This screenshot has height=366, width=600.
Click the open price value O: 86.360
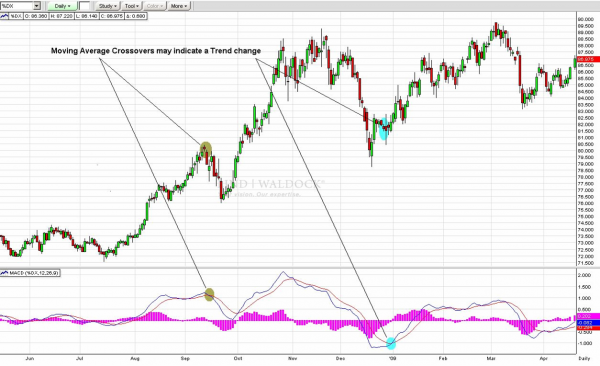pyautogui.click(x=37, y=16)
